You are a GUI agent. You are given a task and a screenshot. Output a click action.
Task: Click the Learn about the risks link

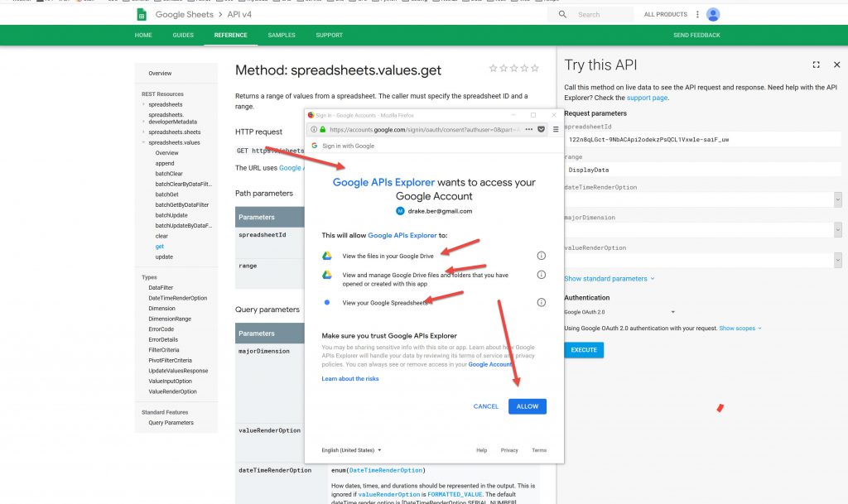pyautogui.click(x=349, y=379)
